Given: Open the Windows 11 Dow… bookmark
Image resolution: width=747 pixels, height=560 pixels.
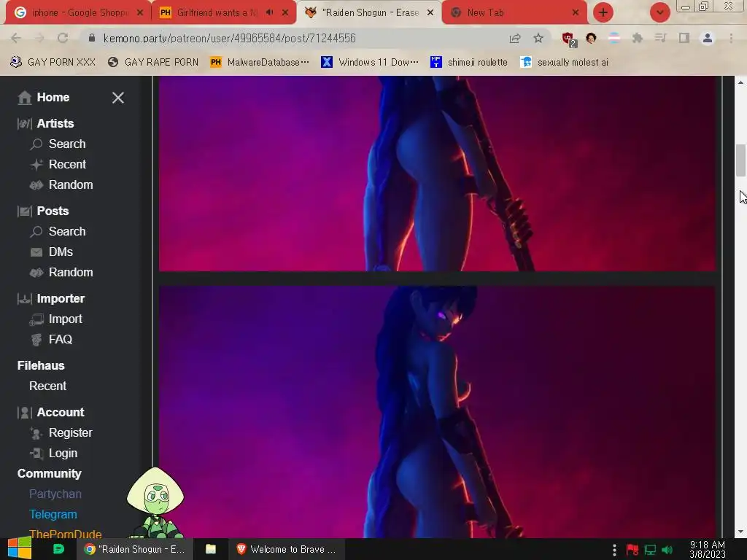Looking at the screenshot, I should (370, 63).
